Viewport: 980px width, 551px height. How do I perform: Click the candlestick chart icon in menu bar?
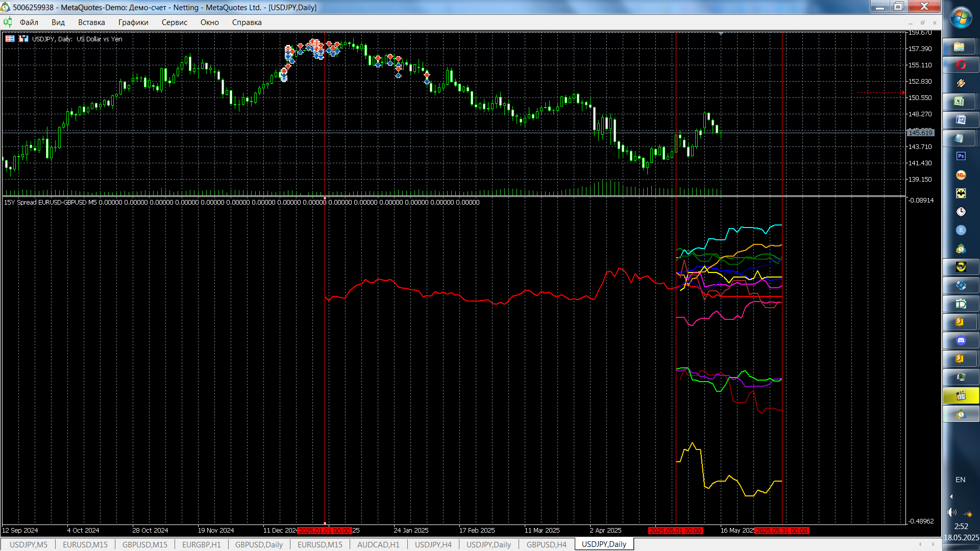8,22
